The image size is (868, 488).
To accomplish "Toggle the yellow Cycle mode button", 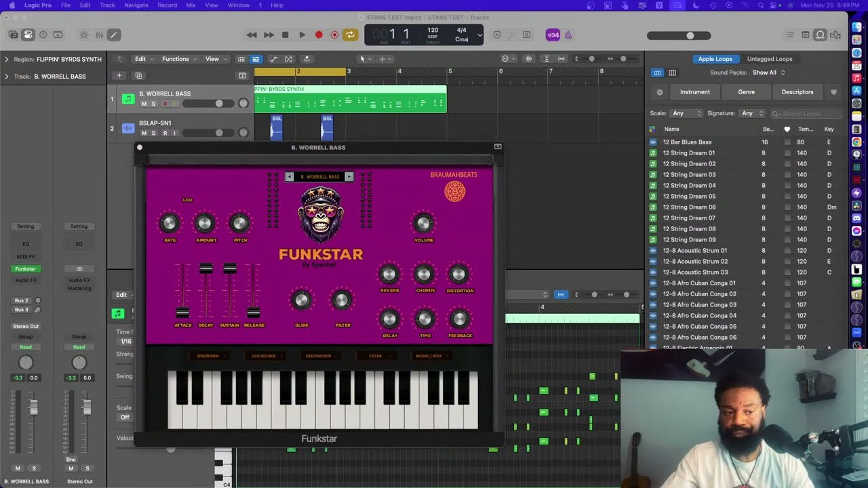I will (x=350, y=35).
